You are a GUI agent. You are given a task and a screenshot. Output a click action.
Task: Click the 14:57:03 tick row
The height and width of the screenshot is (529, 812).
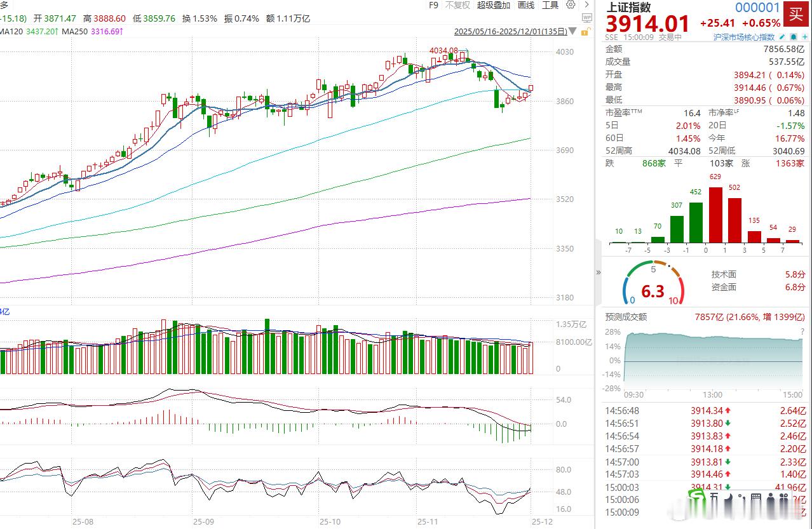[x=705, y=474]
